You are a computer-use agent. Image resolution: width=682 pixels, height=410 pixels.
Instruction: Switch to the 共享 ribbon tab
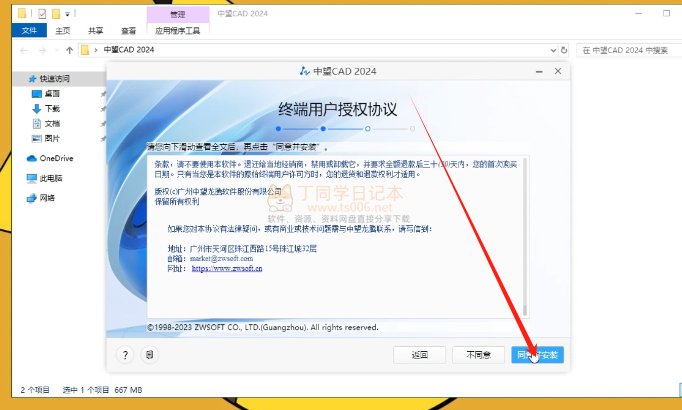click(x=95, y=30)
